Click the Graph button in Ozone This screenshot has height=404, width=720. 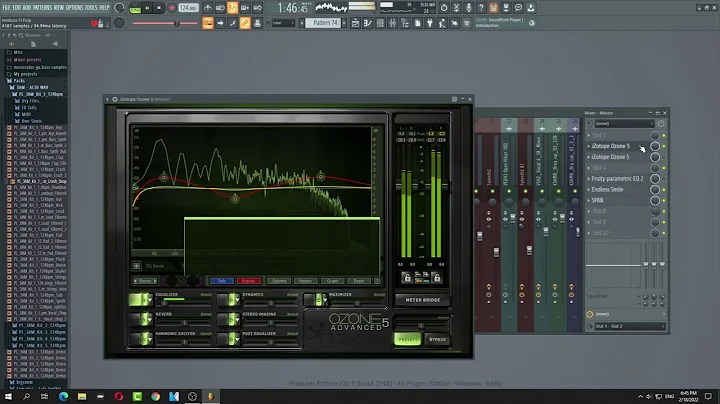332,281
